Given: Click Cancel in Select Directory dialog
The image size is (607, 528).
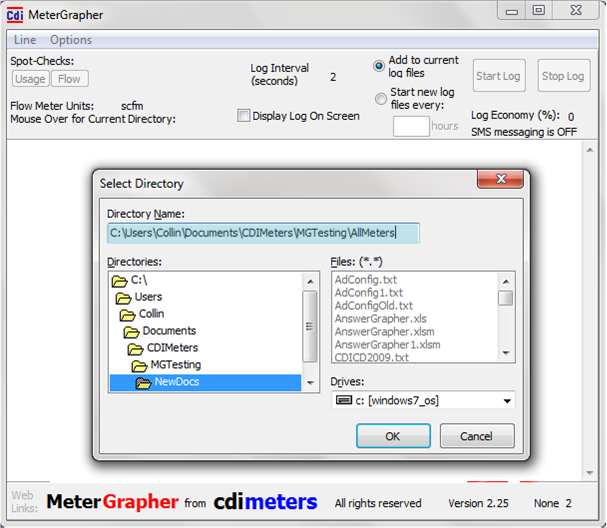Looking at the screenshot, I should (x=477, y=436).
